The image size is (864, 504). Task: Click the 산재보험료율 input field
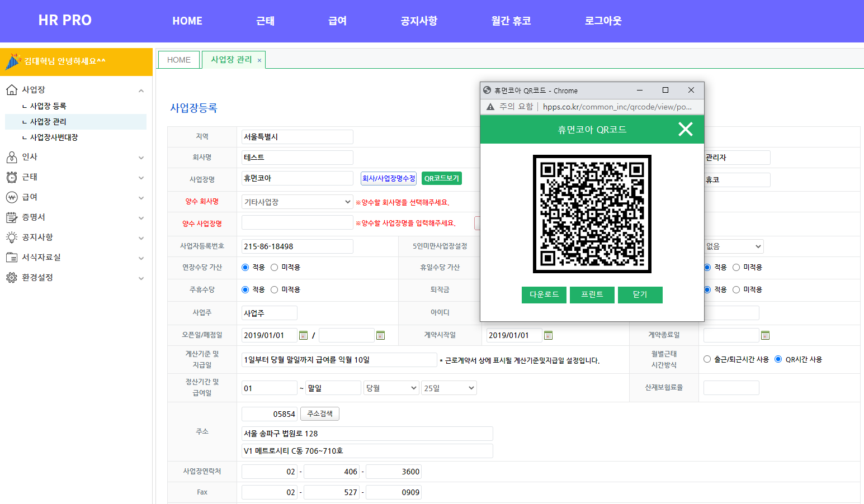(x=731, y=388)
